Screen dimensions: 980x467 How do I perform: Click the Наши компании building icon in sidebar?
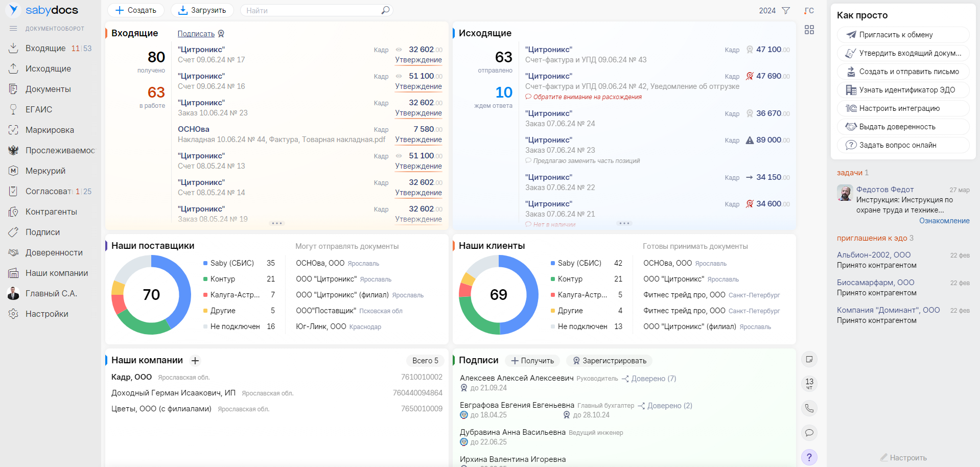coord(14,273)
